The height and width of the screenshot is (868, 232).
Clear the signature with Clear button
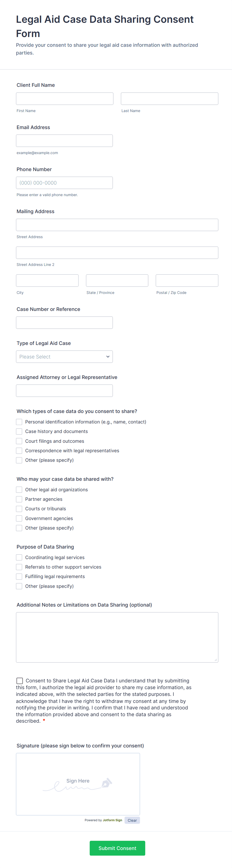tap(132, 820)
